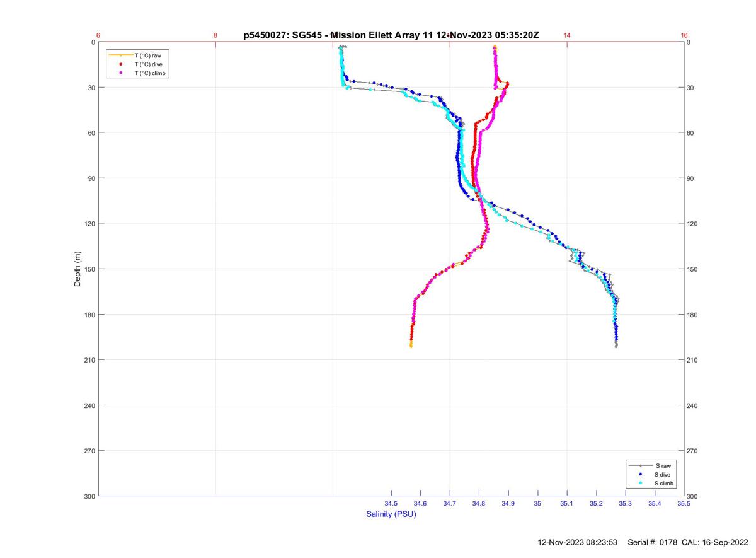This screenshot has width=756, height=558.
Task: Click the 34.5 salinity tick label
Action: 391,503
